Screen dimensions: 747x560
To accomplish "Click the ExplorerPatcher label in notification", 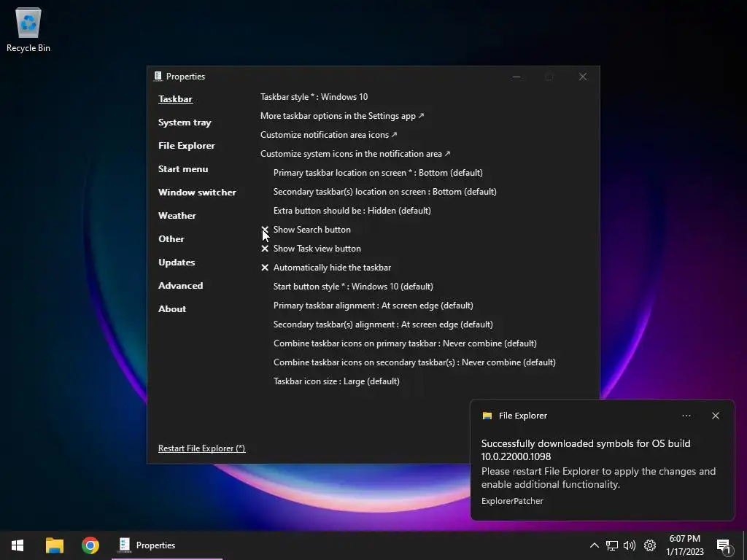I will coord(512,501).
